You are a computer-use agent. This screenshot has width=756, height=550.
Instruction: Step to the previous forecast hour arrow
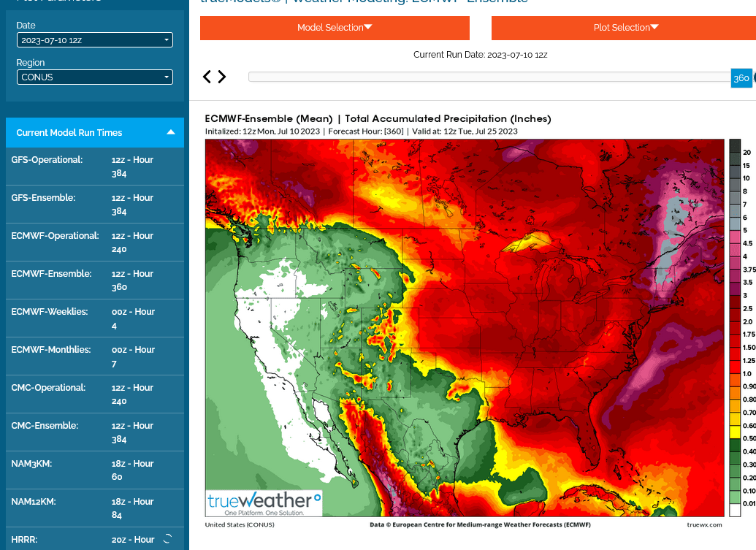point(207,77)
